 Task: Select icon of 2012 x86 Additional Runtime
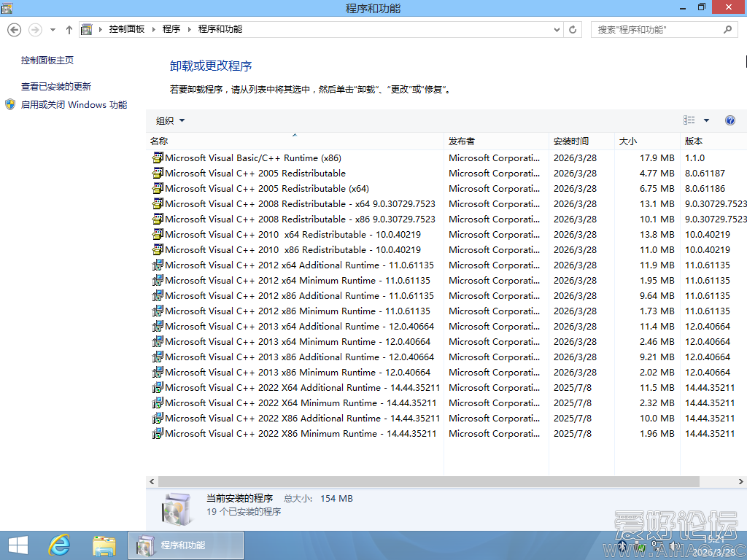click(158, 295)
